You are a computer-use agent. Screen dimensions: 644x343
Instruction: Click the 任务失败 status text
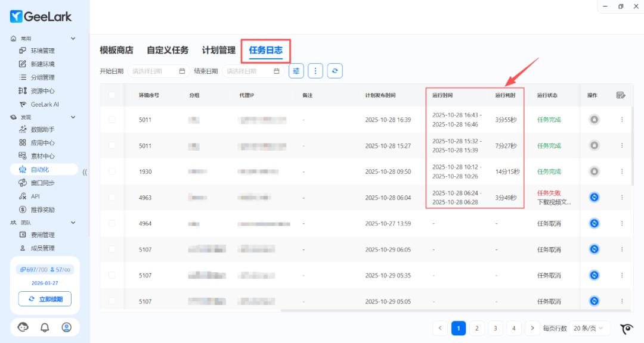pos(549,194)
